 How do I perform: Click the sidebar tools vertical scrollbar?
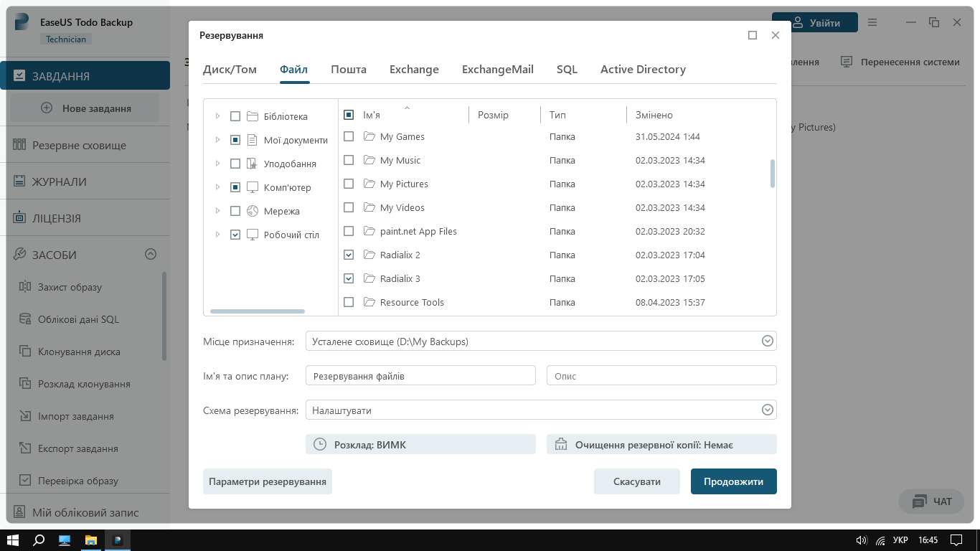[x=164, y=316]
